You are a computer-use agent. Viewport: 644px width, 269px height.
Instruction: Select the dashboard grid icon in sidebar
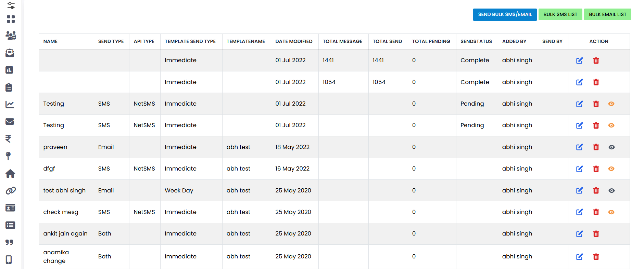(x=11, y=19)
